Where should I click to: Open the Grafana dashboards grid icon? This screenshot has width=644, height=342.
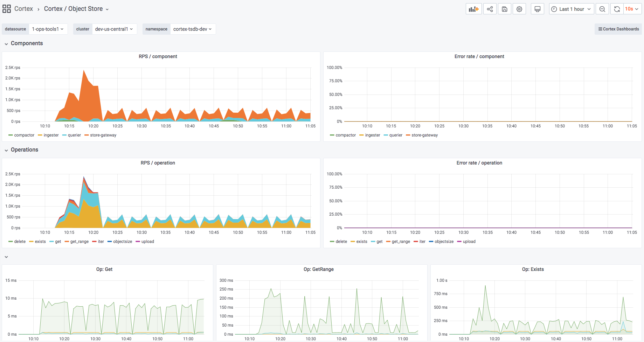6,9
